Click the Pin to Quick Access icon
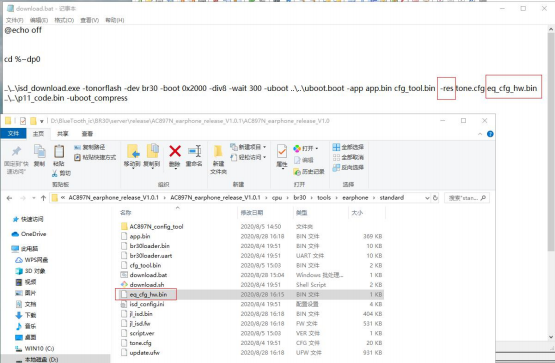Image resolution: width=555 pixels, height=363 pixels. [16, 151]
